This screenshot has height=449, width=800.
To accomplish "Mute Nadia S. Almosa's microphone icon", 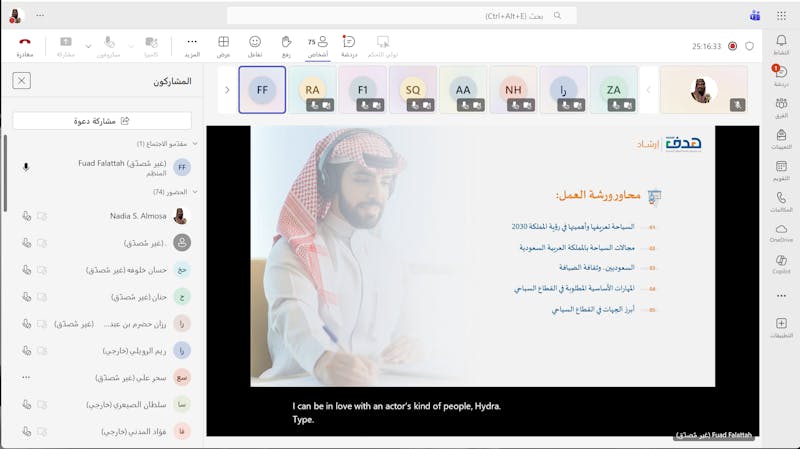I will (x=26, y=216).
